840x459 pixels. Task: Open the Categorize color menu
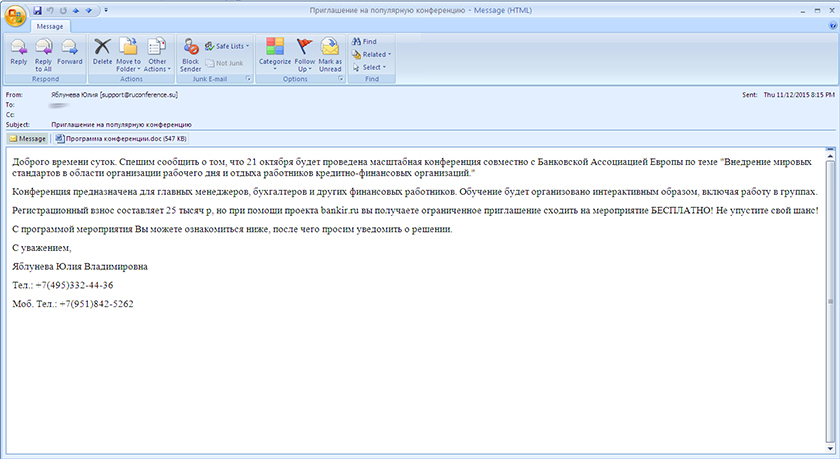275,55
